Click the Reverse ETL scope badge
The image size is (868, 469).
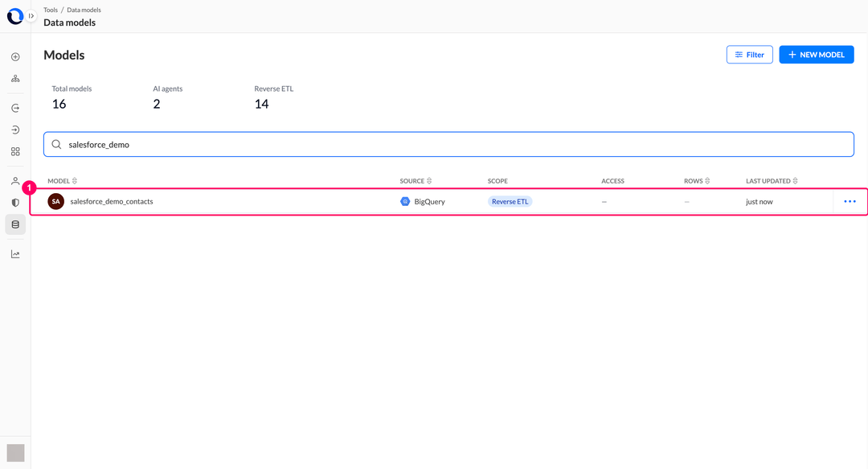pyautogui.click(x=510, y=201)
